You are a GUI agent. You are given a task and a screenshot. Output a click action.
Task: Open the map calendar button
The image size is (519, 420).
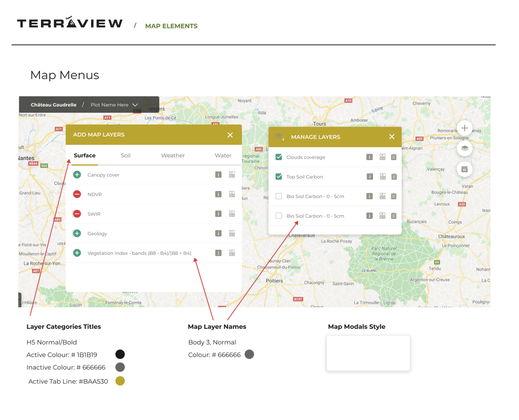tap(465, 169)
